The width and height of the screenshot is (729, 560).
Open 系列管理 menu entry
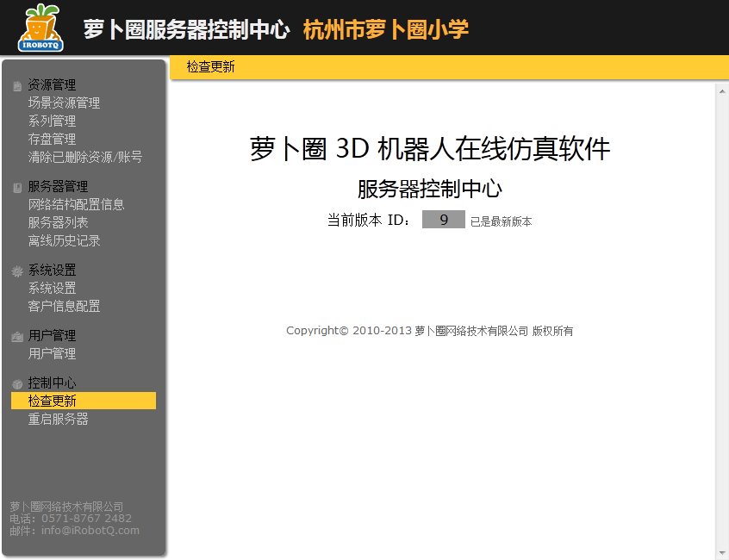52,121
